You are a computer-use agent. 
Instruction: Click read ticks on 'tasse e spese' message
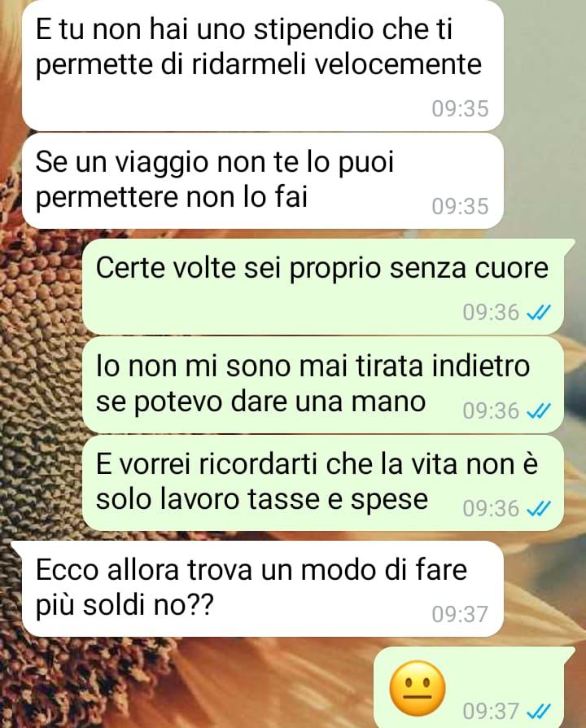point(539,509)
